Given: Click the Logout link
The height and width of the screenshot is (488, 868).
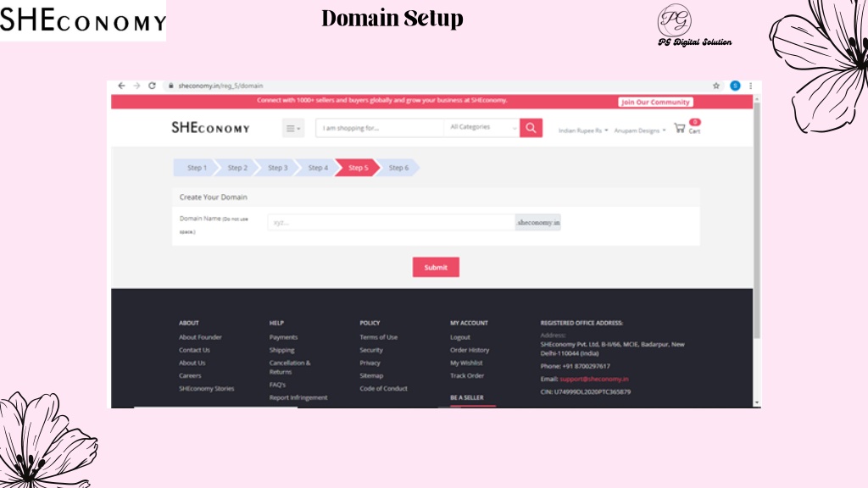Looking at the screenshot, I should click(x=460, y=337).
